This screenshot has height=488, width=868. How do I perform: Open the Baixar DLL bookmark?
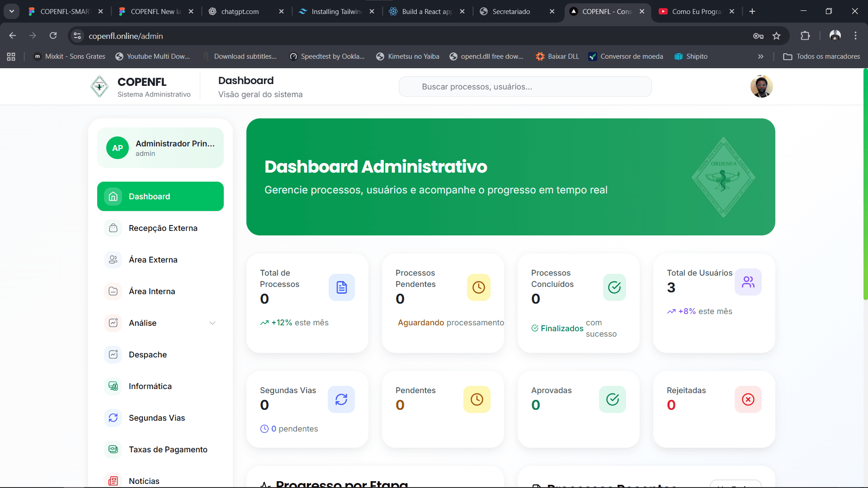click(557, 56)
